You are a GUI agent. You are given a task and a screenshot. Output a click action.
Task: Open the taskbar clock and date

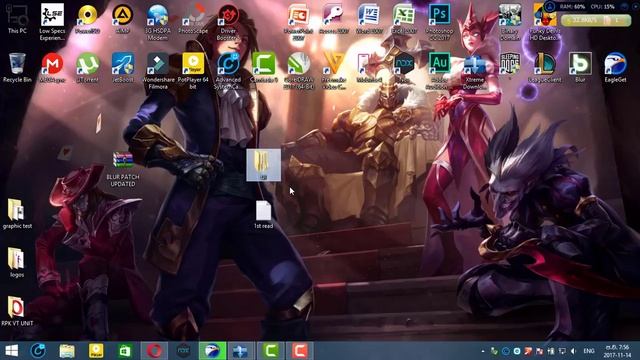coord(617,351)
